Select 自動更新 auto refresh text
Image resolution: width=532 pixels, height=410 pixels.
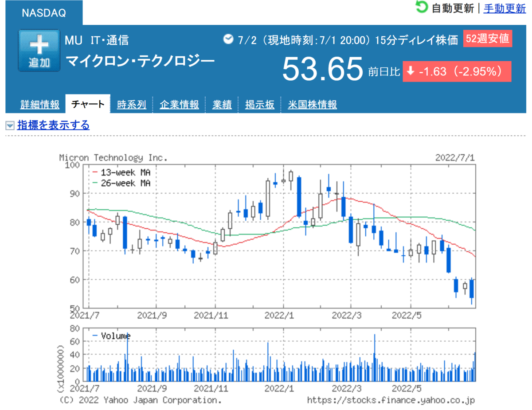point(453,8)
